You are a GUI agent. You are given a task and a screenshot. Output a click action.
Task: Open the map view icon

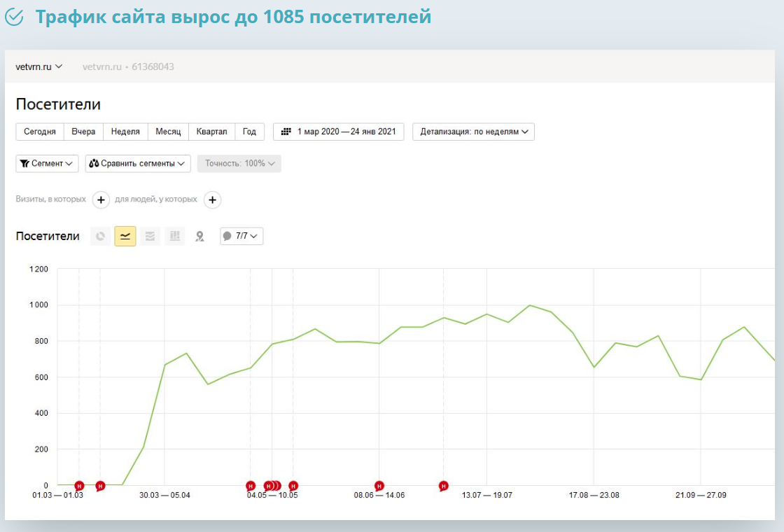(200, 237)
